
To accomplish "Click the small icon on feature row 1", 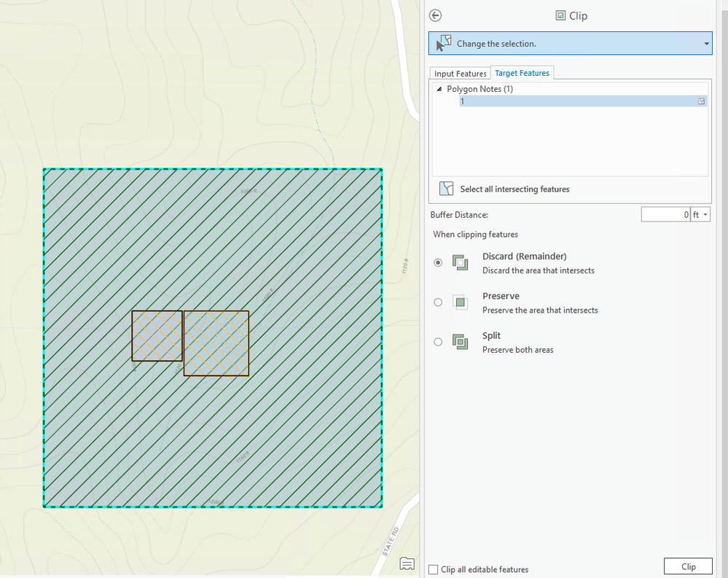I will pyautogui.click(x=701, y=101).
